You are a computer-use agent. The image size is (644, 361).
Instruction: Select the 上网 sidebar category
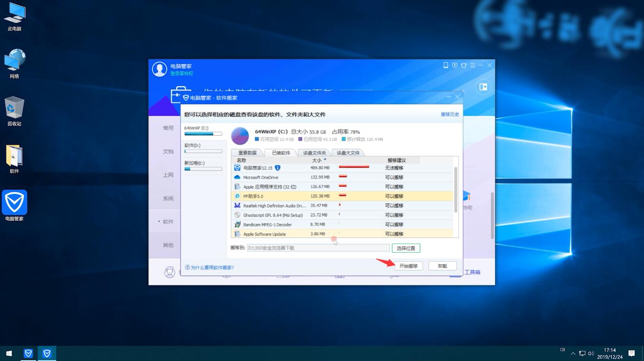168,175
